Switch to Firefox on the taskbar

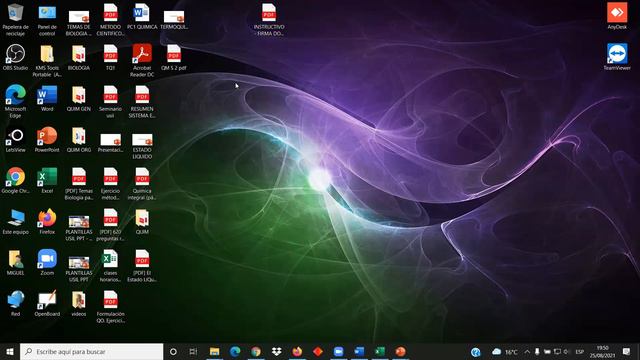(x=297, y=351)
